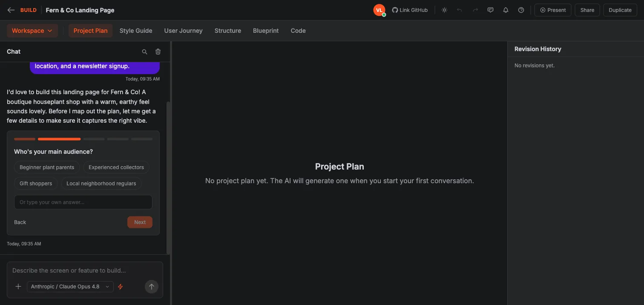This screenshot has height=305, width=644.
Task: Toggle light theme sun icon
Action: pos(444,10)
